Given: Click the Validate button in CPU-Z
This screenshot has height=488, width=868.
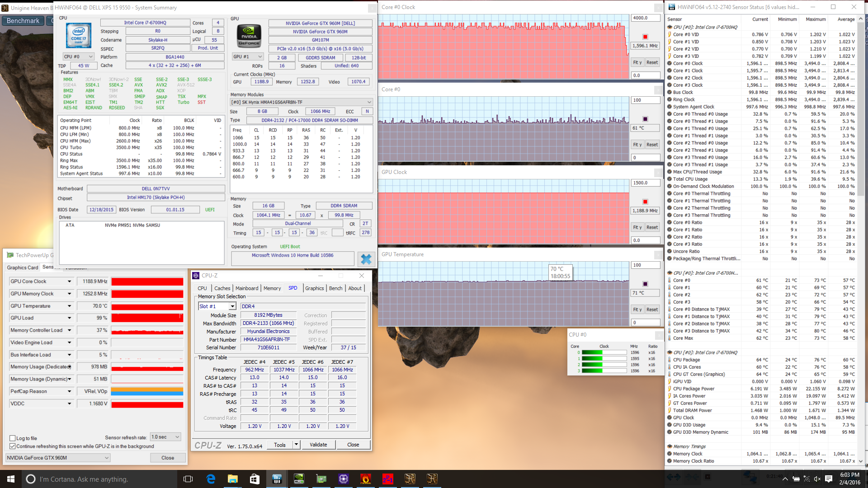Looking at the screenshot, I should (x=318, y=445).
